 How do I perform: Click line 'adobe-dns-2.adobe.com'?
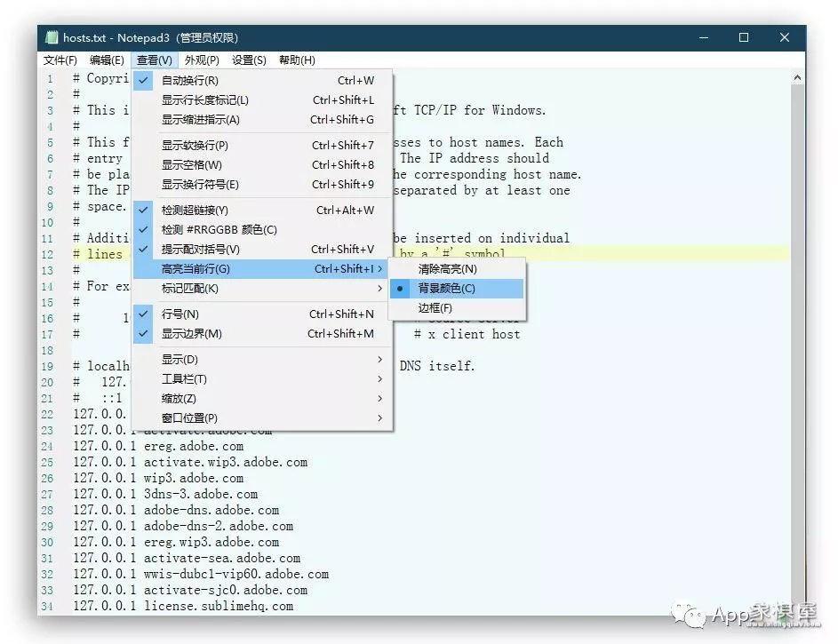(219, 526)
